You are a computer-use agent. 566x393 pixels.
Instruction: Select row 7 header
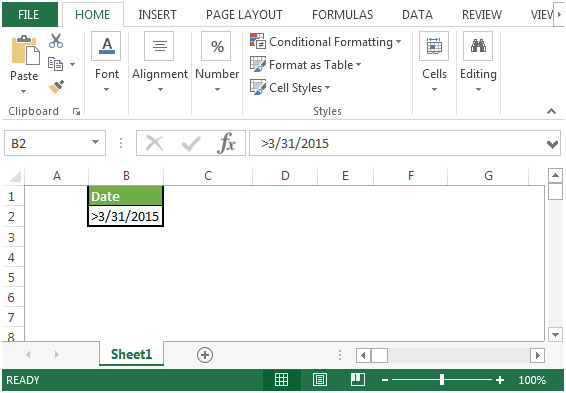point(12,317)
